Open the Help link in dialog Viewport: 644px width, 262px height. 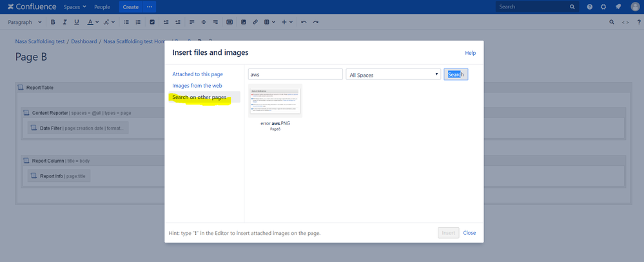(x=470, y=53)
